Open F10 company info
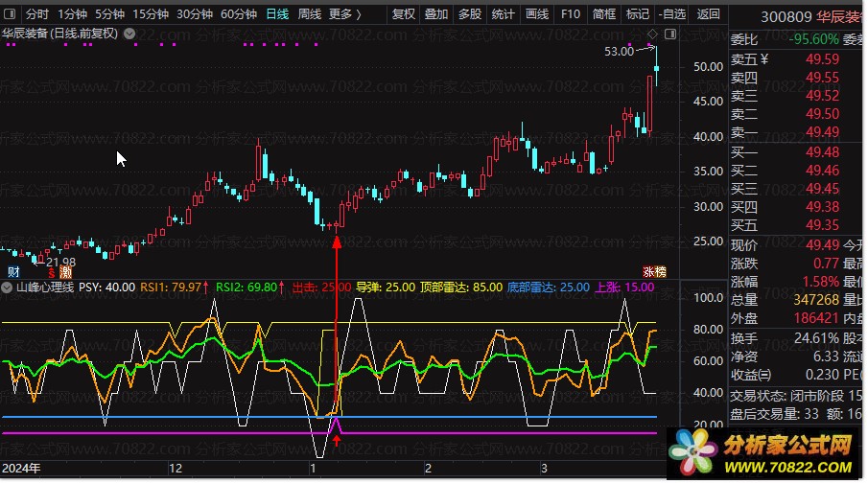 [570, 13]
